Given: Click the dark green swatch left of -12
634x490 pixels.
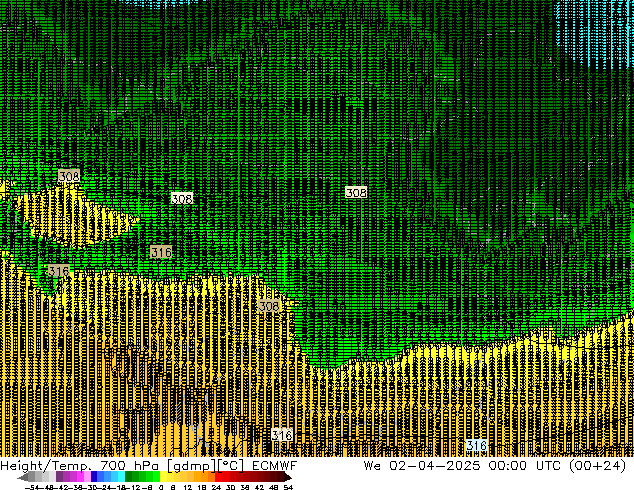Looking at the screenshot, I should (x=129, y=477).
